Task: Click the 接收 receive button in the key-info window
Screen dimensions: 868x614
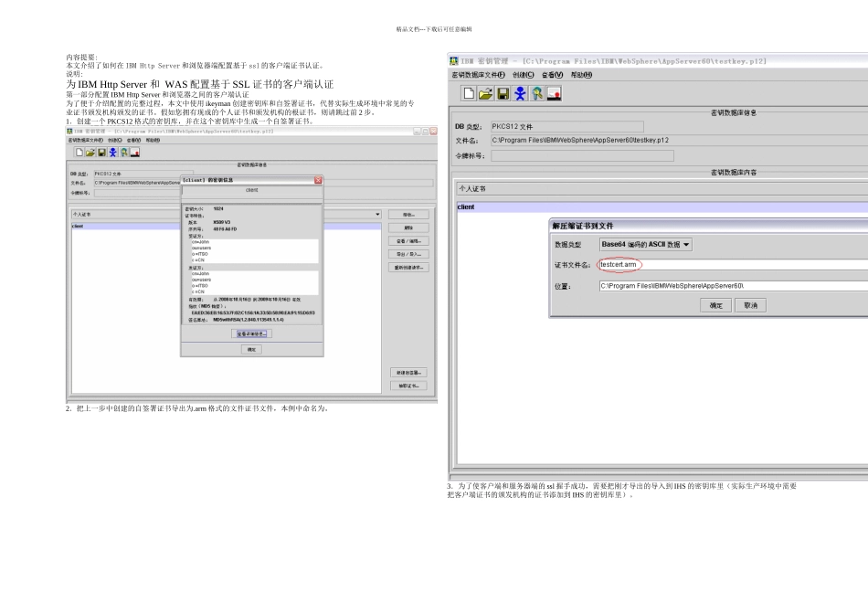Action: [x=408, y=215]
